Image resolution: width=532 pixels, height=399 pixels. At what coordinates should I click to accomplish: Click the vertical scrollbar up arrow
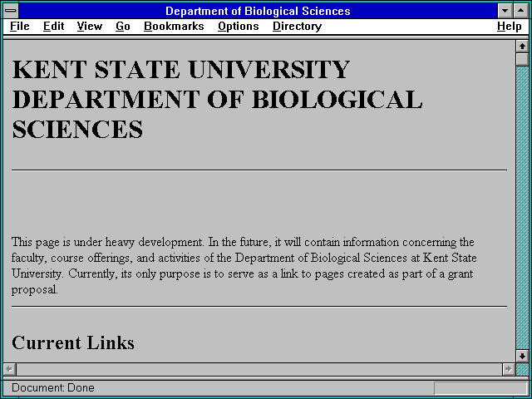click(x=522, y=47)
